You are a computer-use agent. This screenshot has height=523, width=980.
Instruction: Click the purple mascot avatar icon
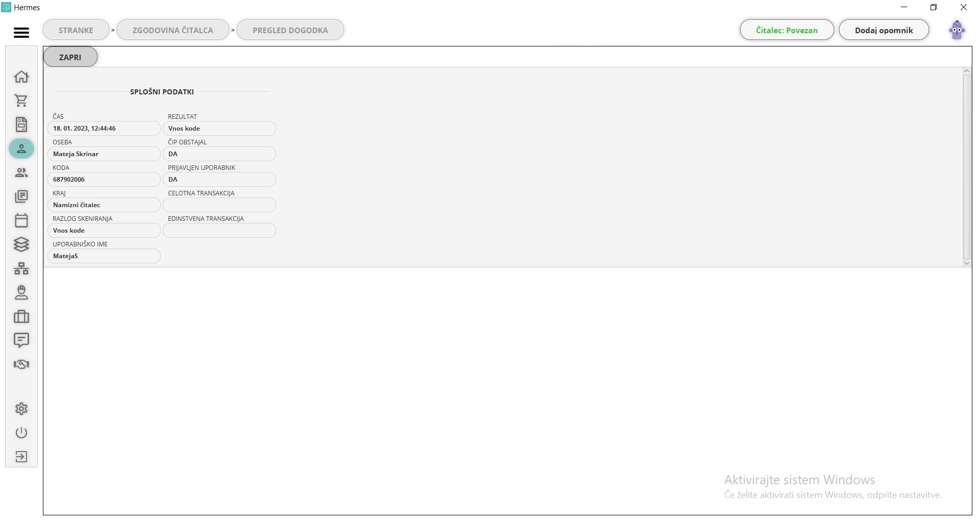tap(957, 30)
